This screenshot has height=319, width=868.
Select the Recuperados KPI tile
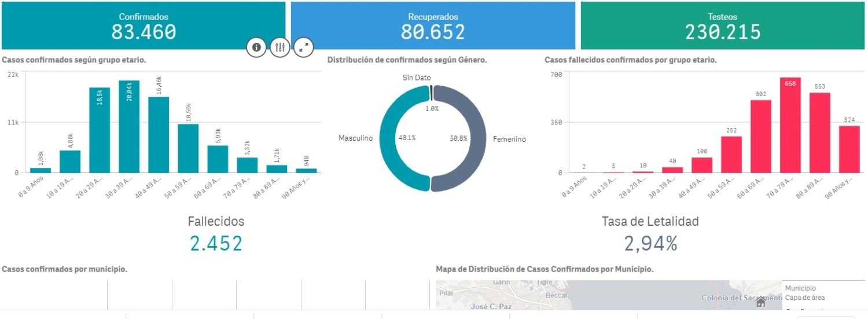433,25
